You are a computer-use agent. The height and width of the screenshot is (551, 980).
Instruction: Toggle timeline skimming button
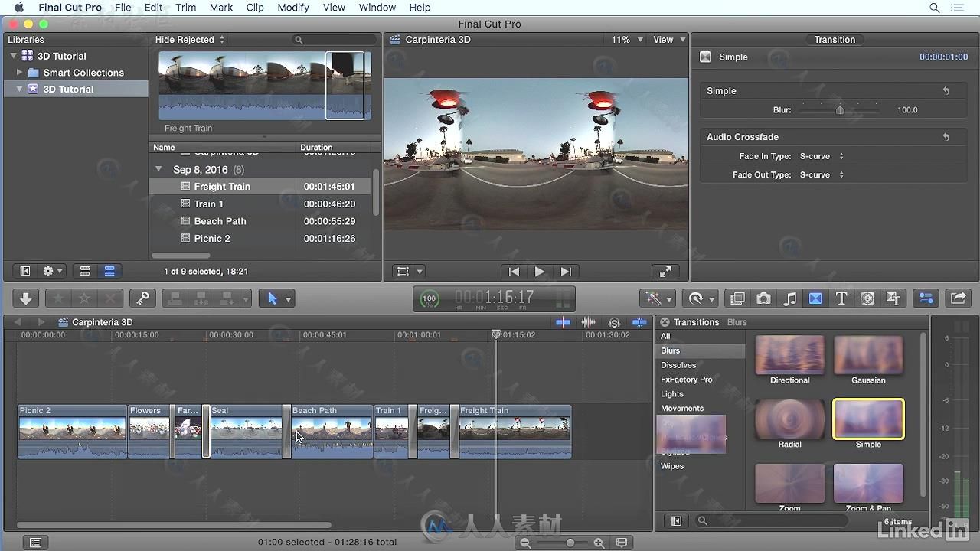click(x=563, y=322)
